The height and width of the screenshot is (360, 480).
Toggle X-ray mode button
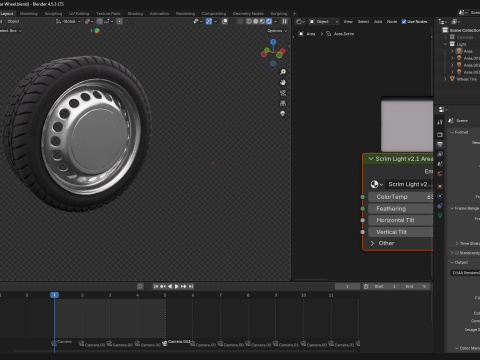click(x=240, y=21)
